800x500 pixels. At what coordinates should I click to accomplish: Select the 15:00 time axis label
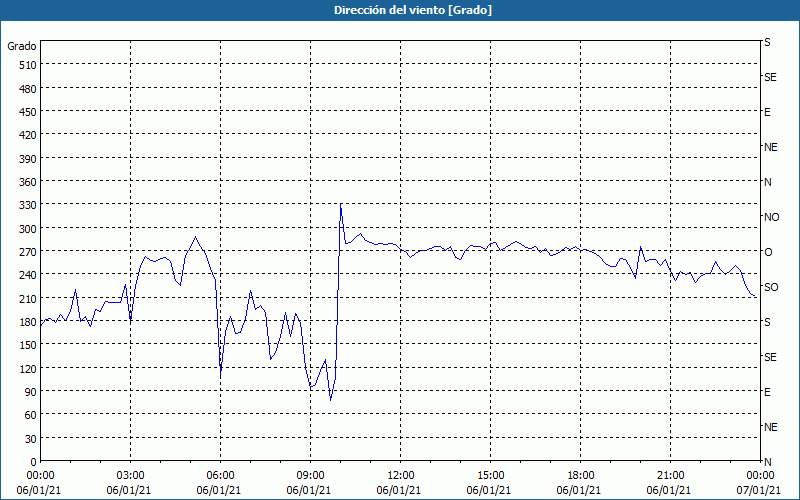tap(490, 476)
